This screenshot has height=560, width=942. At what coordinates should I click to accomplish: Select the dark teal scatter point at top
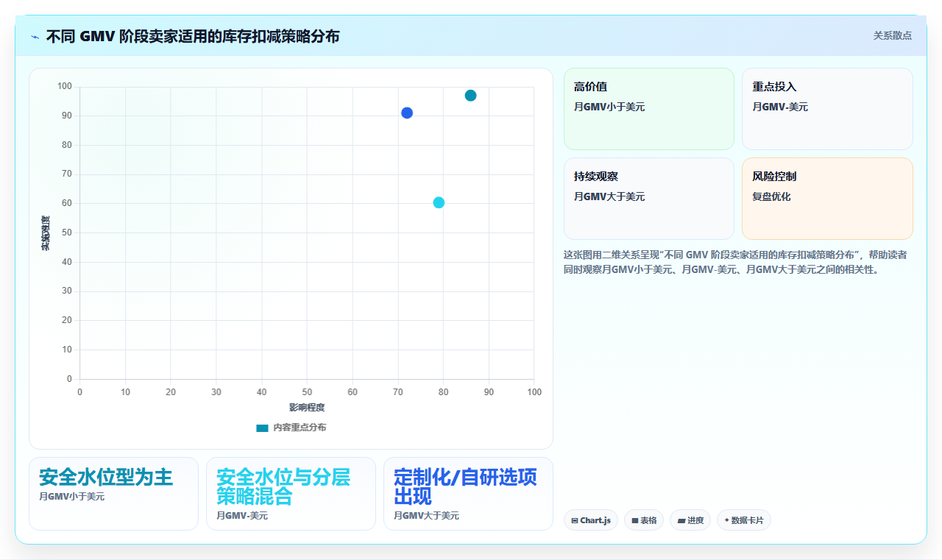470,96
